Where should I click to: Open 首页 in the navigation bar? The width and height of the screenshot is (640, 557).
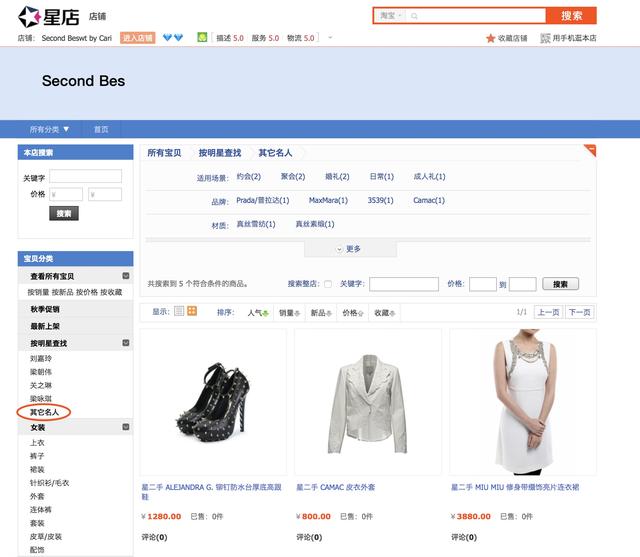click(101, 129)
